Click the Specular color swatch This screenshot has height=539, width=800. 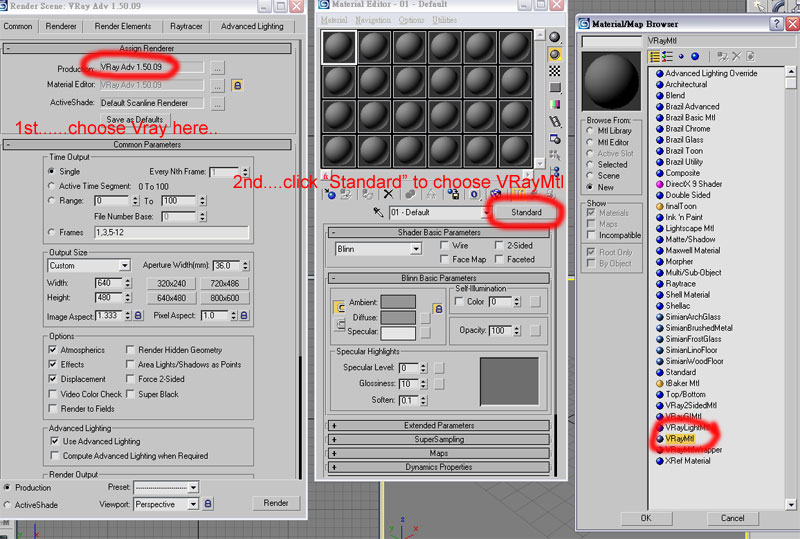point(398,333)
